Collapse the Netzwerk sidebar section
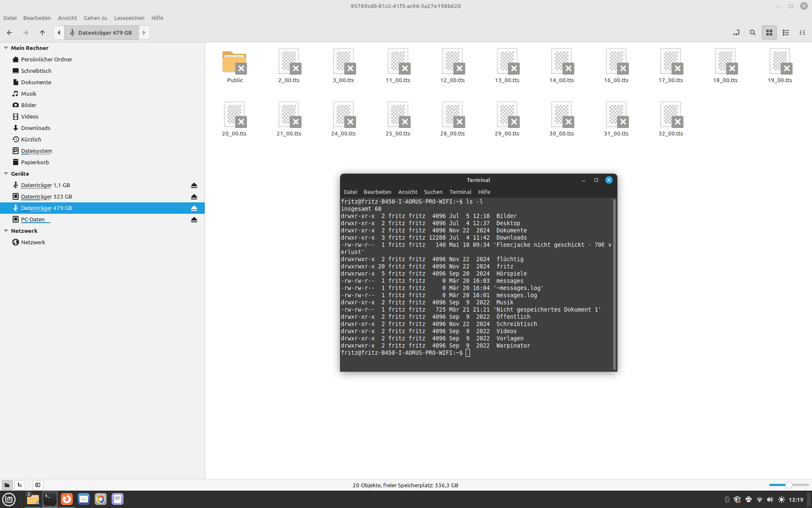The height and width of the screenshot is (508, 812). tap(6, 231)
